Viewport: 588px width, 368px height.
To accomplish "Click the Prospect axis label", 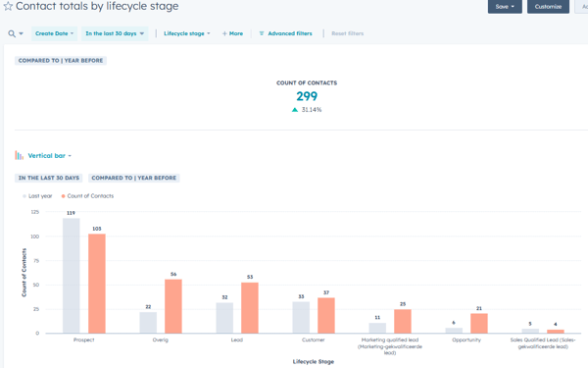I will (83, 340).
